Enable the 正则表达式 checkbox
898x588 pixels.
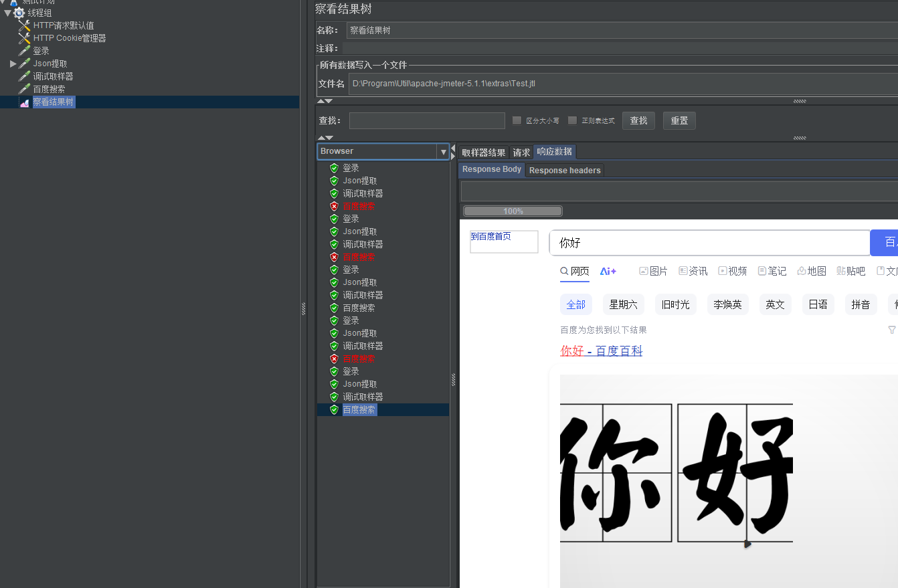(572, 120)
